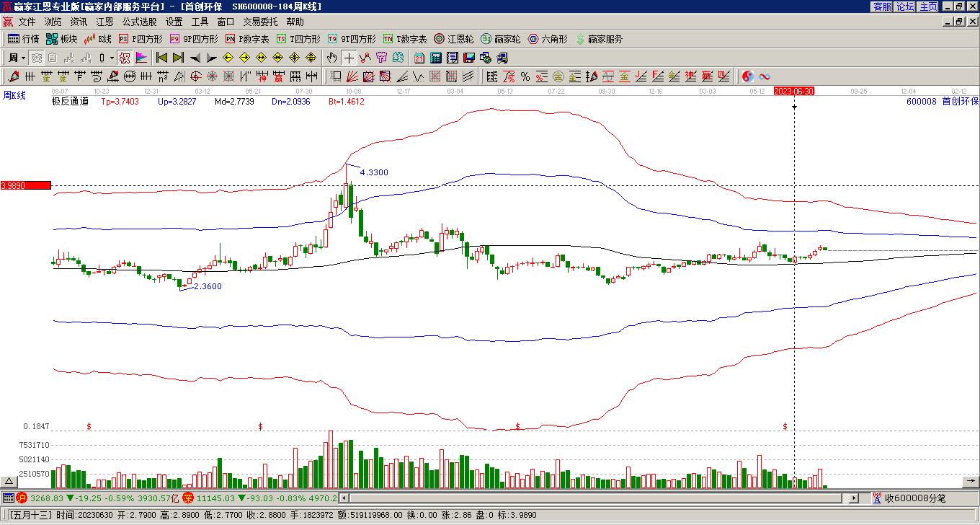Click the 深 Shenzhen index badge
The image size is (980, 525).
[x=188, y=498]
